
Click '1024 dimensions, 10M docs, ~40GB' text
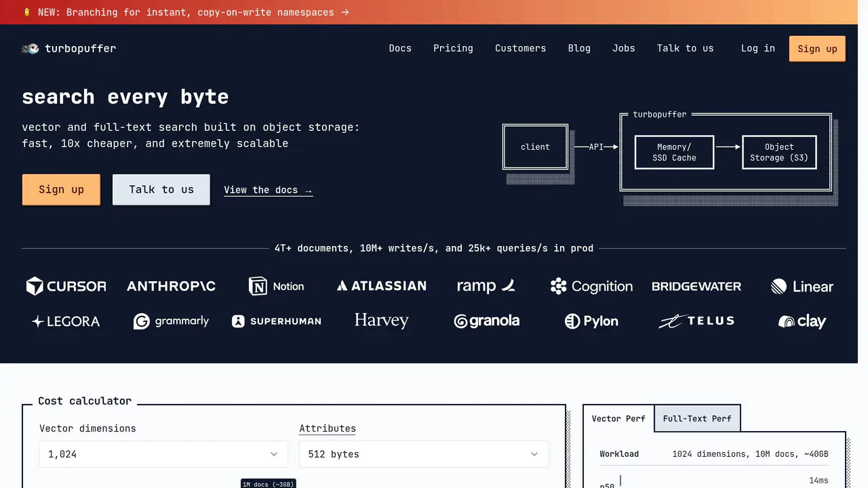(750, 454)
